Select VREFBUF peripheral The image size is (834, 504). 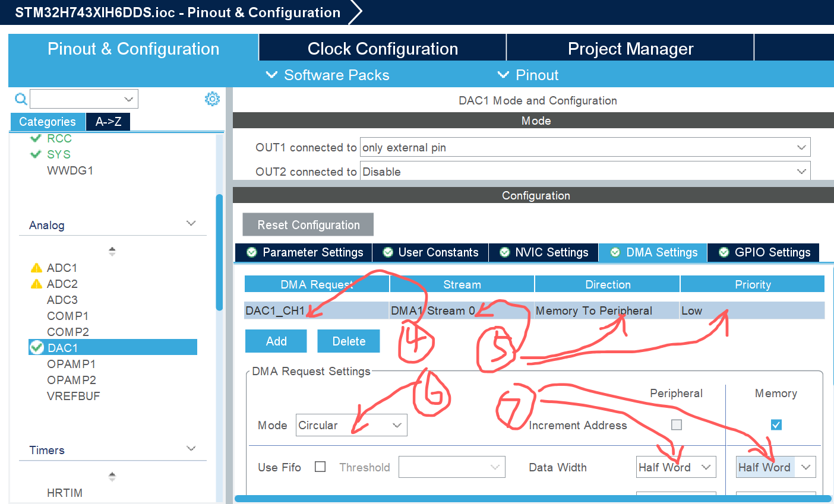73,396
